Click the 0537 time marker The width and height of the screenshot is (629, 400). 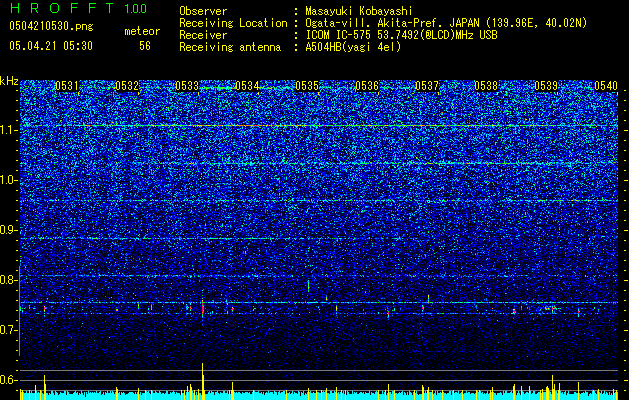tap(427, 86)
